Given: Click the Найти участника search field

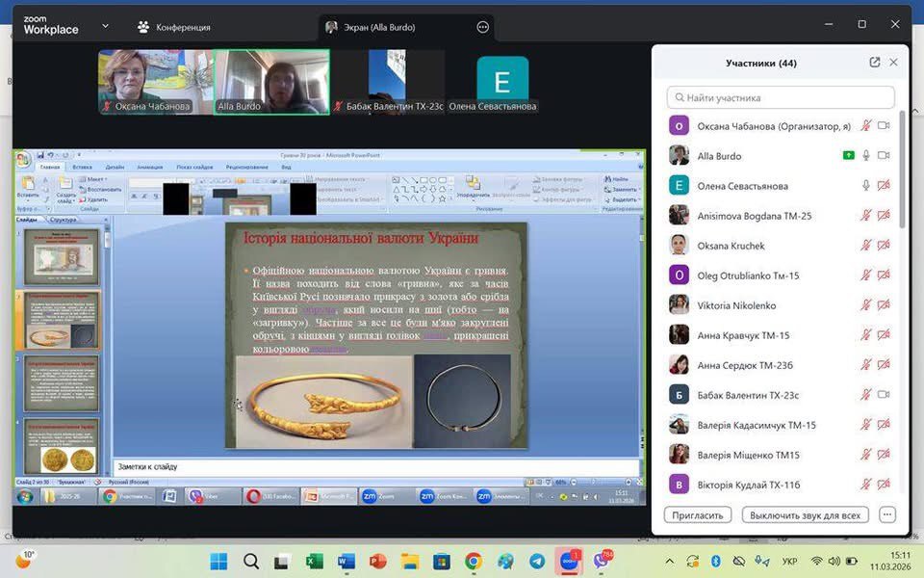Looking at the screenshot, I should pyautogui.click(x=780, y=97).
